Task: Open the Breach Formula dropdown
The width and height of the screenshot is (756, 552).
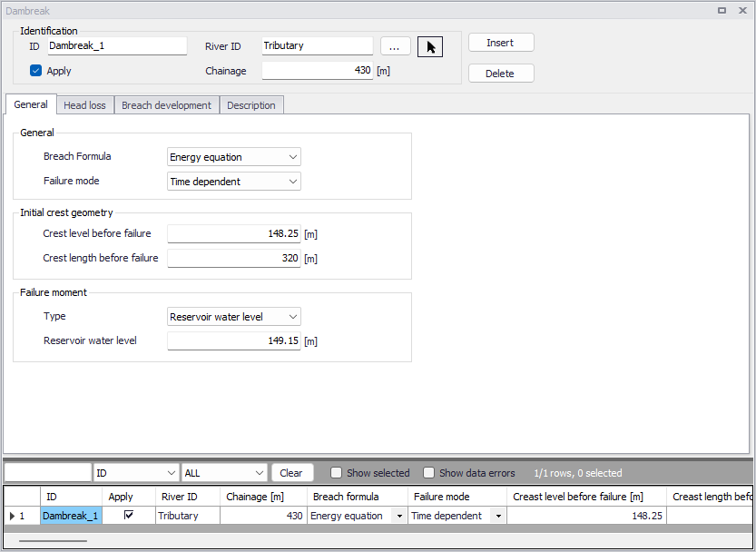Action: click(x=234, y=157)
